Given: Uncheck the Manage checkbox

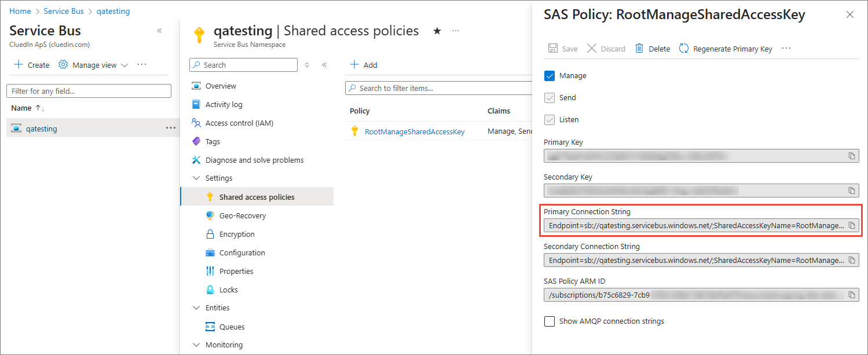Looking at the screenshot, I should pos(550,76).
